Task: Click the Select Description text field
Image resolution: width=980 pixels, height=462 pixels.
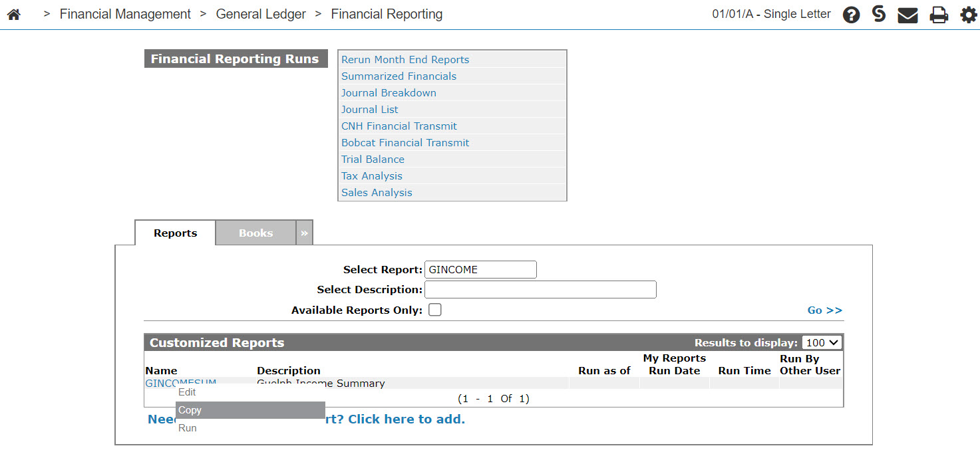Action: pos(540,290)
